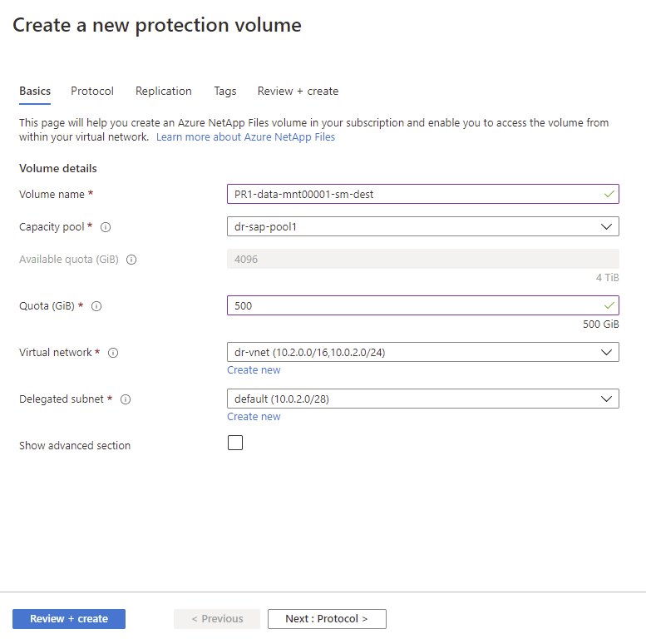This screenshot has height=644, width=646.
Task: Click info icon next to Delegated subnet
Action: click(126, 399)
